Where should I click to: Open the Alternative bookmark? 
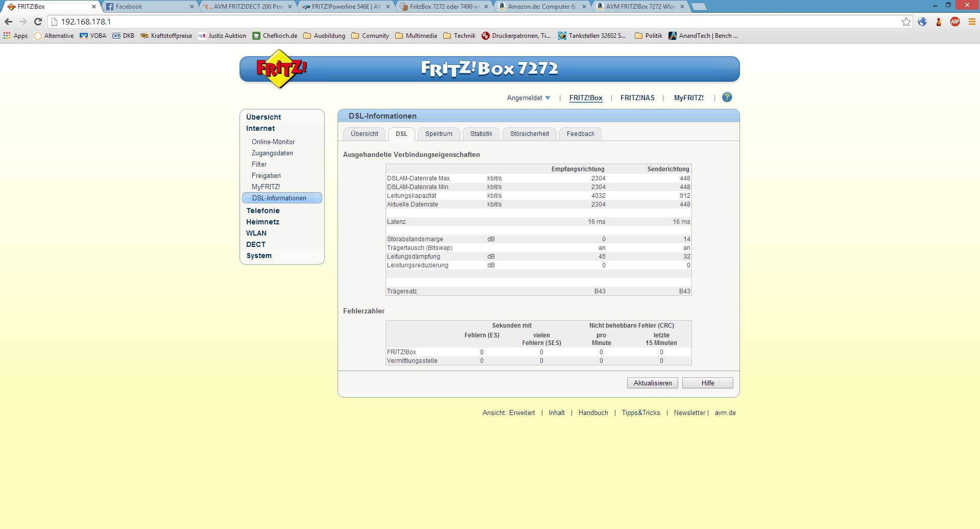54,36
